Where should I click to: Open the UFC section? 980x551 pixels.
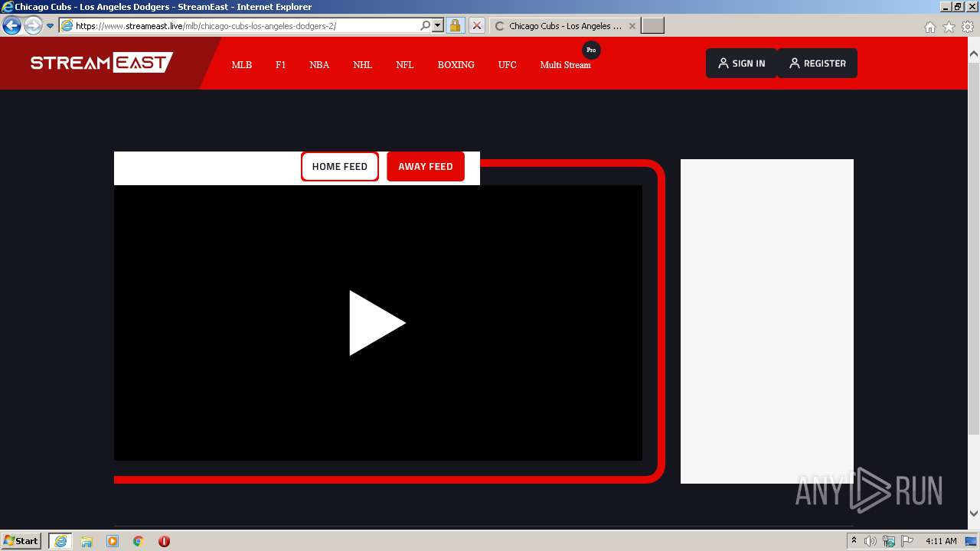point(508,65)
